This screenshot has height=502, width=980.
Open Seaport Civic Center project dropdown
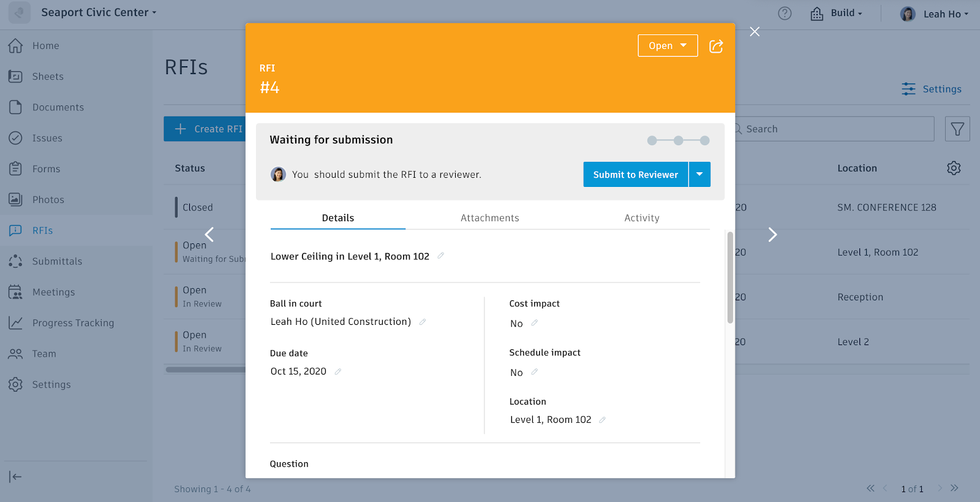coord(99,12)
